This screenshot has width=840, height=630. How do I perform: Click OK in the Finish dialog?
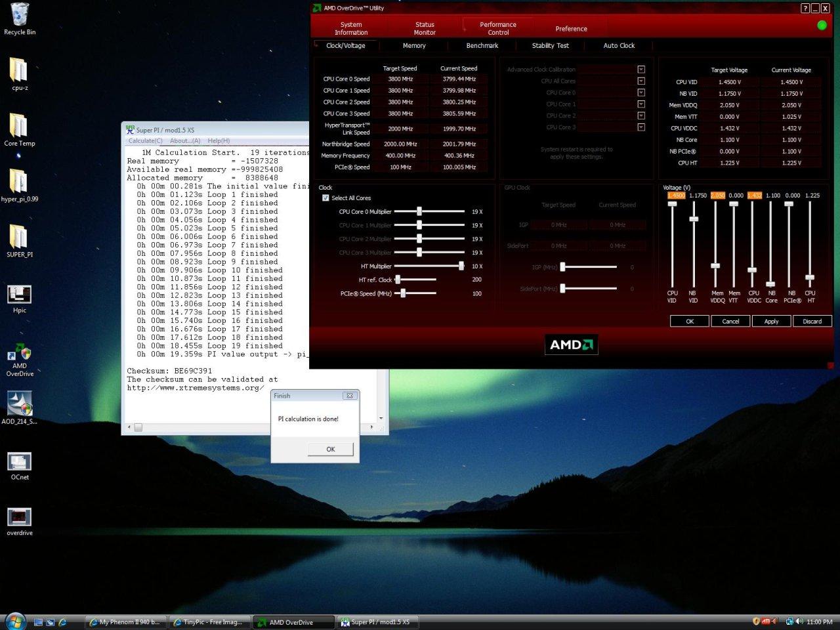[331, 450]
